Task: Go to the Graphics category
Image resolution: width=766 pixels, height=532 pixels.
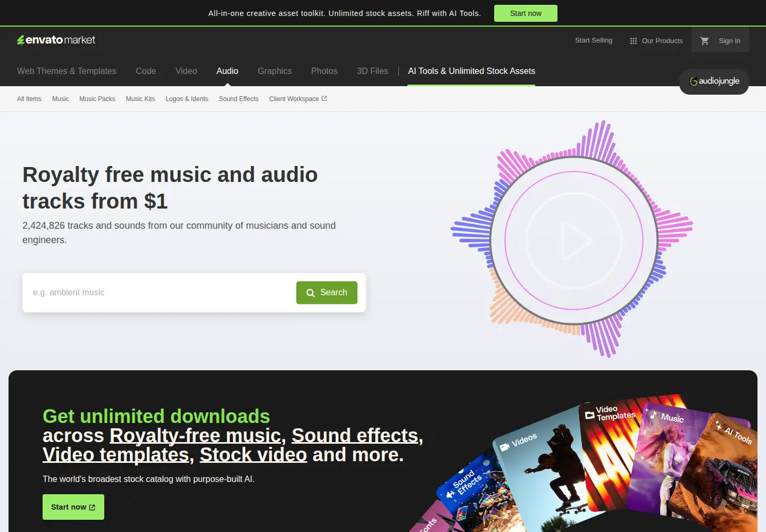Action: coord(274,71)
